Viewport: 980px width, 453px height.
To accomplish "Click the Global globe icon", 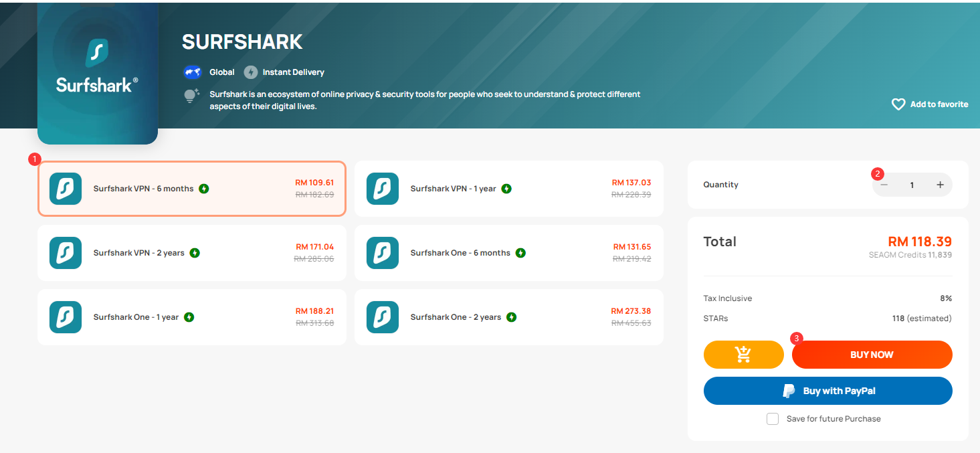I will (x=193, y=72).
